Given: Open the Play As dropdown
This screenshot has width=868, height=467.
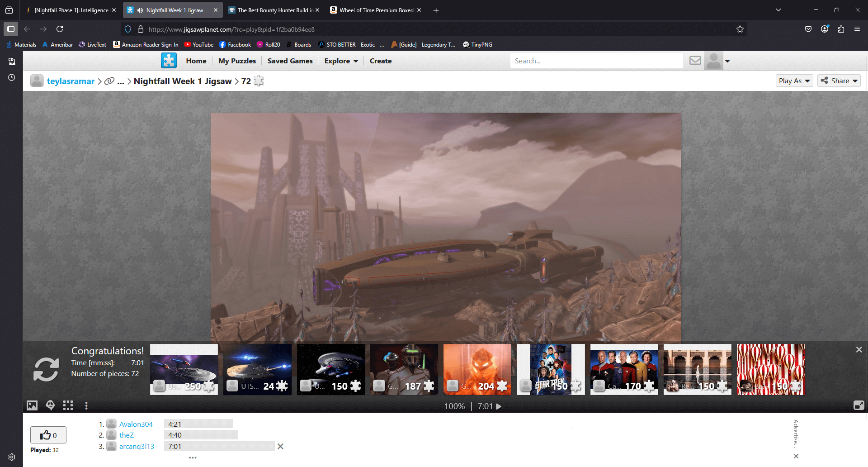Looking at the screenshot, I should [x=794, y=81].
